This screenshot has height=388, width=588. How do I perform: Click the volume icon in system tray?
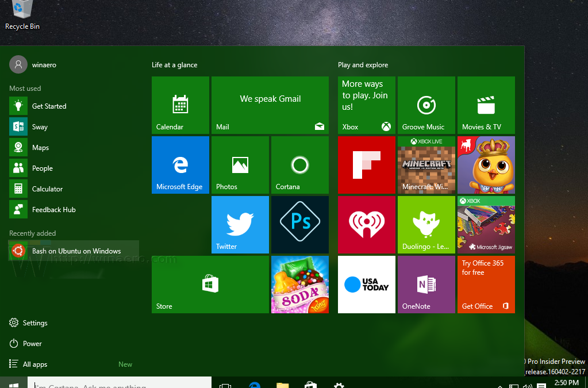click(x=527, y=383)
